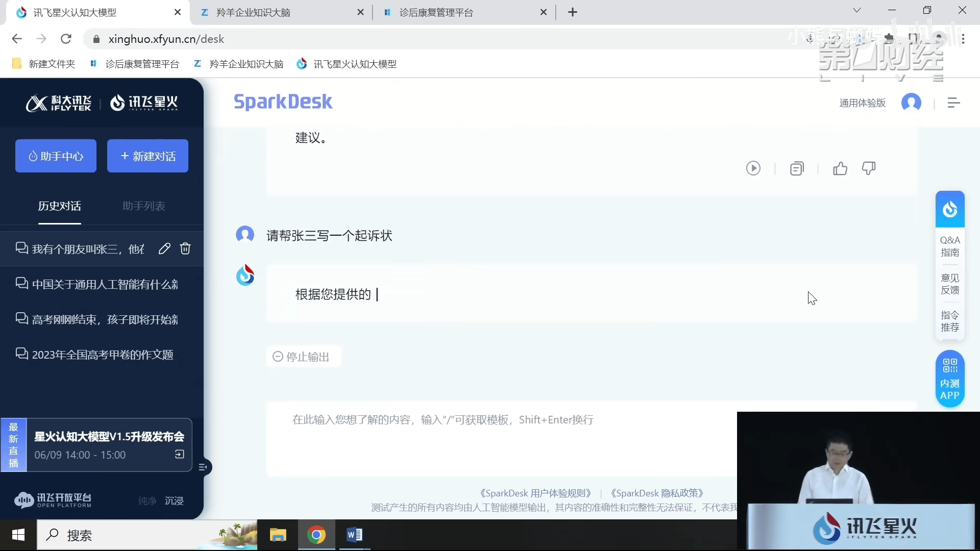Click the 讯飞开放平台 logo
The width and height of the screenshot is (980, 551).
(53, 500)
